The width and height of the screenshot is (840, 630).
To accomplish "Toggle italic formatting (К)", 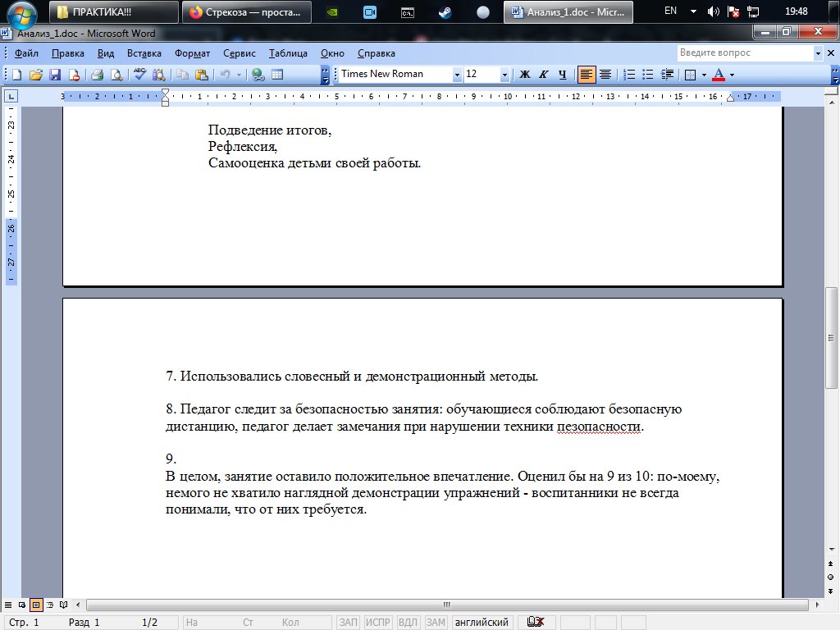I will 544,75.
